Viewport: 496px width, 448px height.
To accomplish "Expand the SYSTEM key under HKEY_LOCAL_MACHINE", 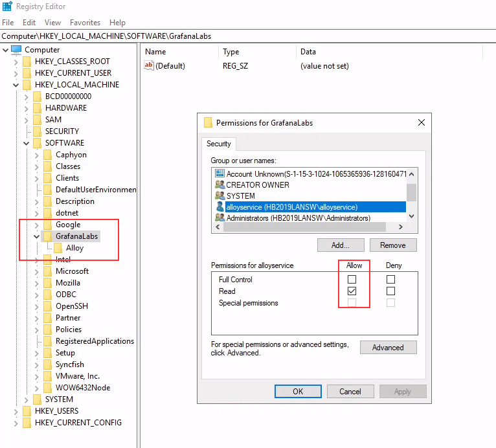I will pos(27,399).
